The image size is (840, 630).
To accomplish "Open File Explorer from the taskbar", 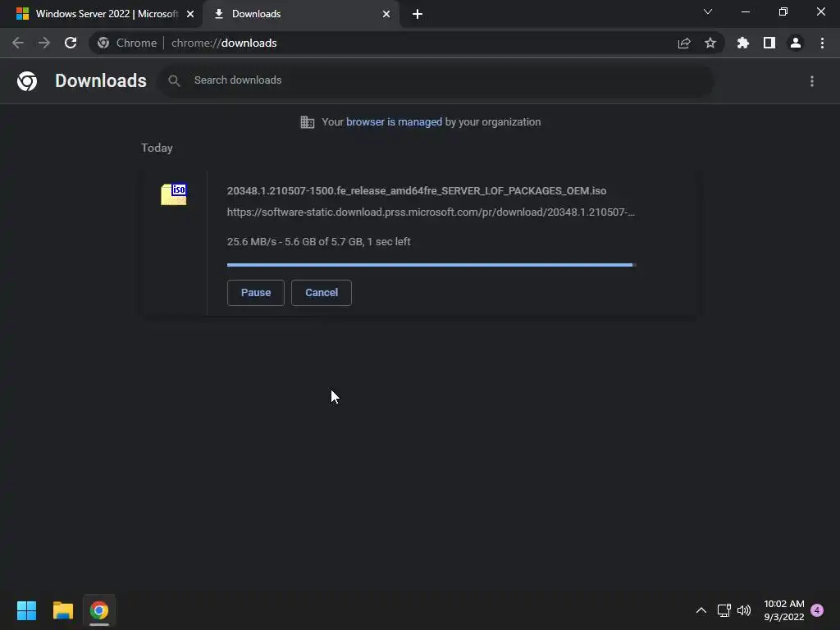I will click(62, 610).
